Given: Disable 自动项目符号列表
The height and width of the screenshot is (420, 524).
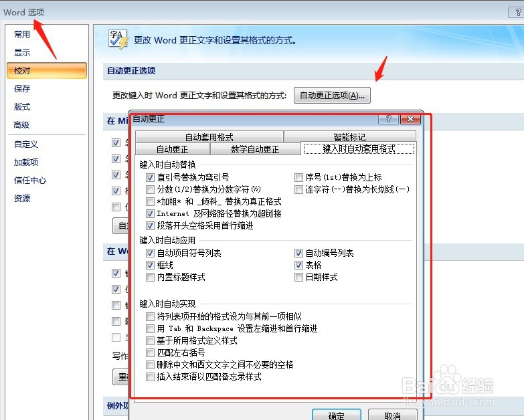Looking at the screenshot, I should pos(150,253).
